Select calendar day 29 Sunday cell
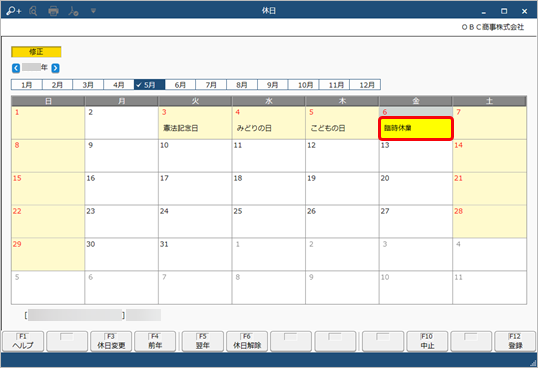538x368 pixels. click(x=48, y=254)
